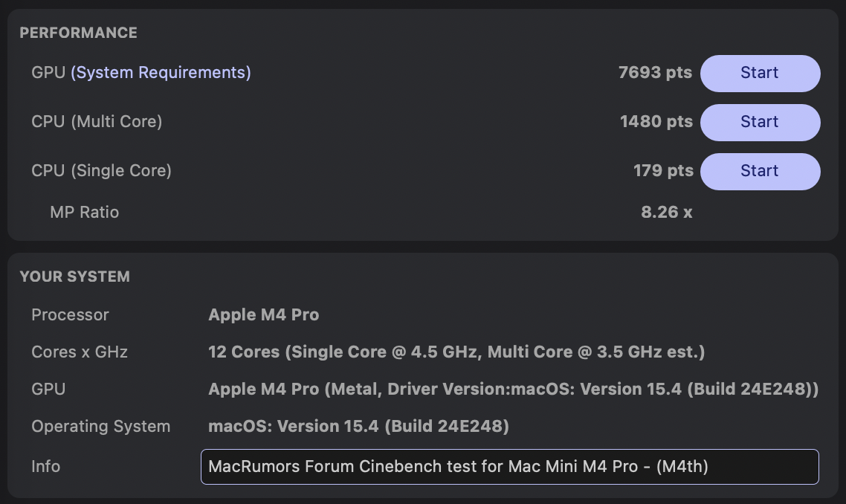Click the 12 Cores clock speed text

tap(456, 352)
